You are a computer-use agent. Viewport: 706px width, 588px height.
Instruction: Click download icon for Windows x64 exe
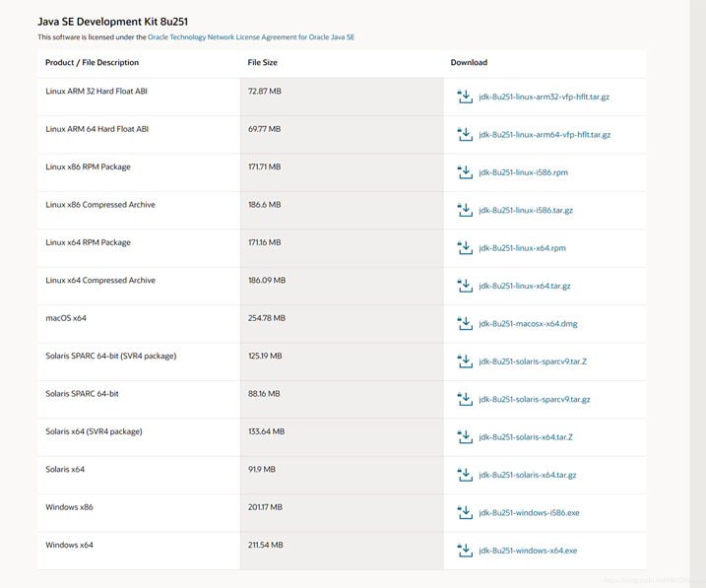click(465, 550)
